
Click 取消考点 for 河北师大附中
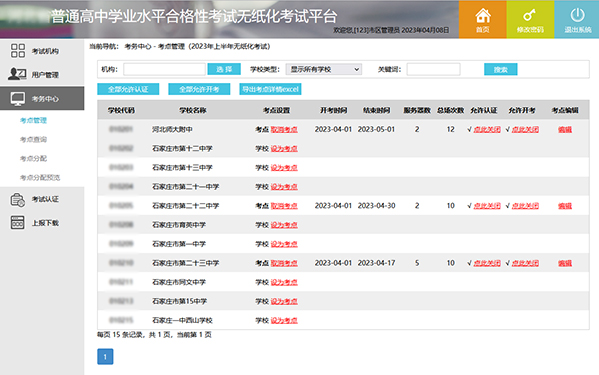click(284, 129)
